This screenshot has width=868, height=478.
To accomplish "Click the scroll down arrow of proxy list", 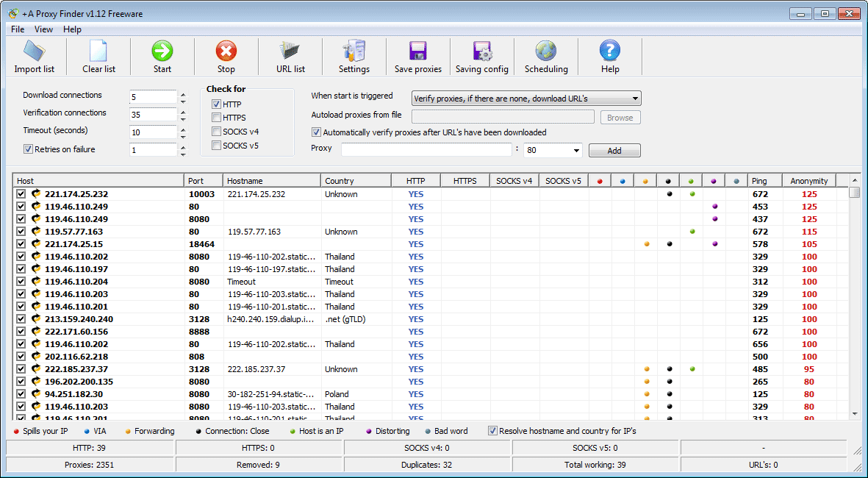I will click(855, 413).
